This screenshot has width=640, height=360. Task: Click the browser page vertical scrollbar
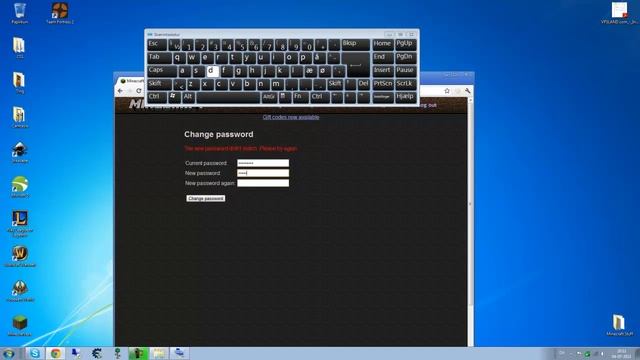click(470, 203)
